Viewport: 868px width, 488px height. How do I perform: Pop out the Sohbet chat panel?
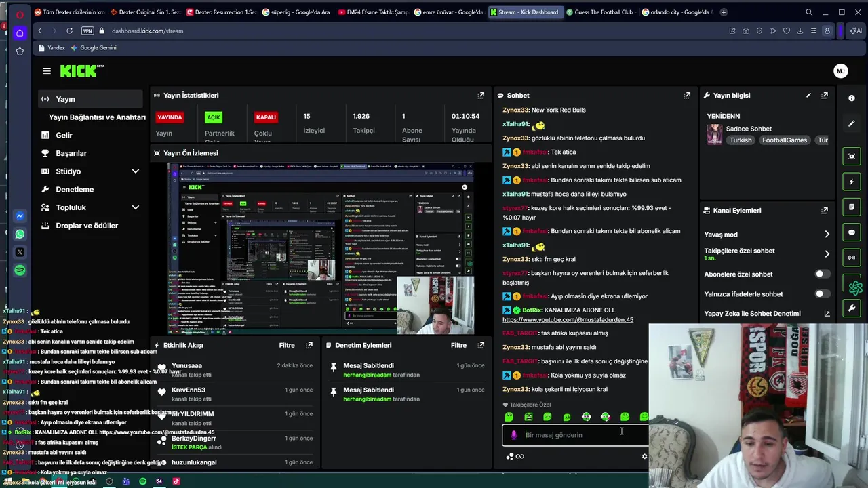[x=687, y=96]
